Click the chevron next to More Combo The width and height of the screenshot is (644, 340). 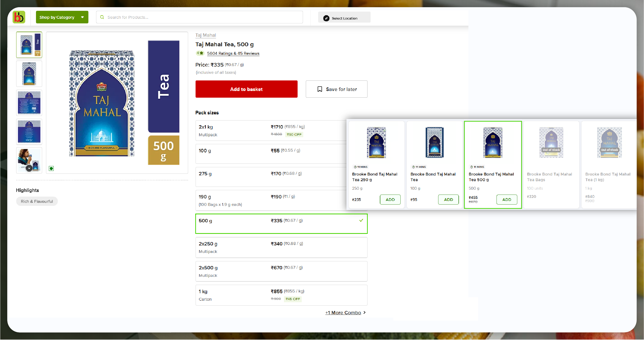pyautogui.click(x=364, y=313)
